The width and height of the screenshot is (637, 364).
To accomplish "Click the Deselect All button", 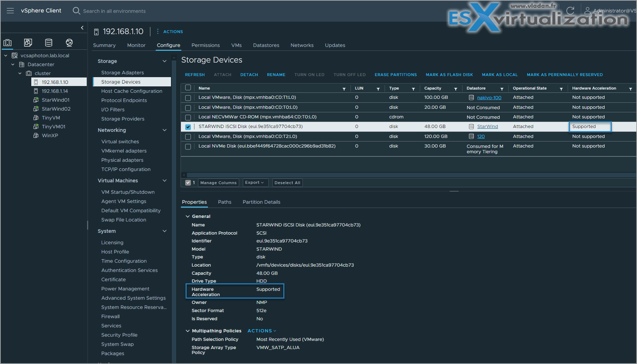I will (x=287, y=183).
